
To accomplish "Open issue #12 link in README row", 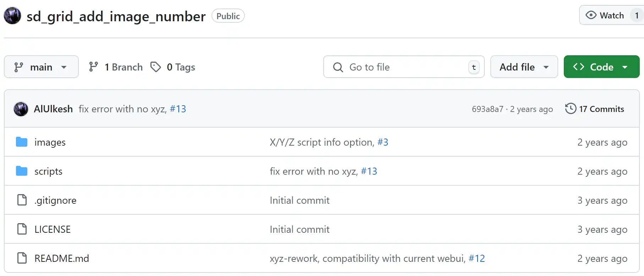I will [x=477, y=258].
